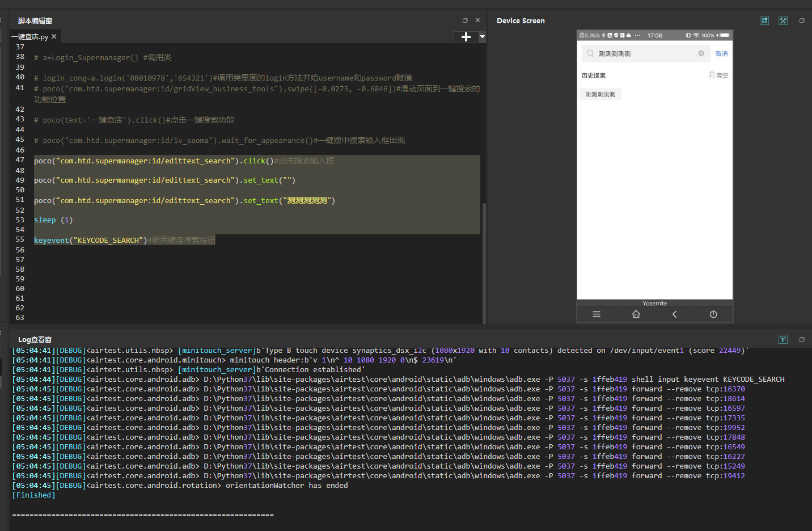
Task: Click the Connection established log line
Action: (x=188, y=370)
